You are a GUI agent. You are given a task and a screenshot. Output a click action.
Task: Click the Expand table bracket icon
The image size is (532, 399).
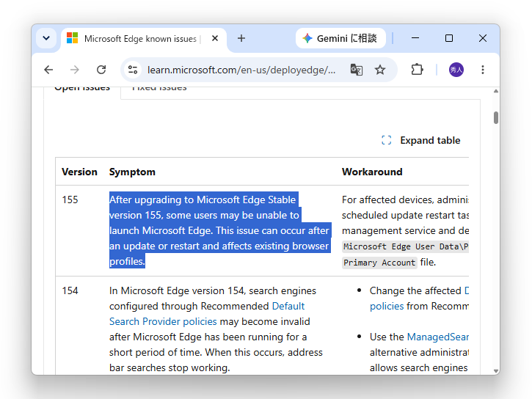pos(387,140)
